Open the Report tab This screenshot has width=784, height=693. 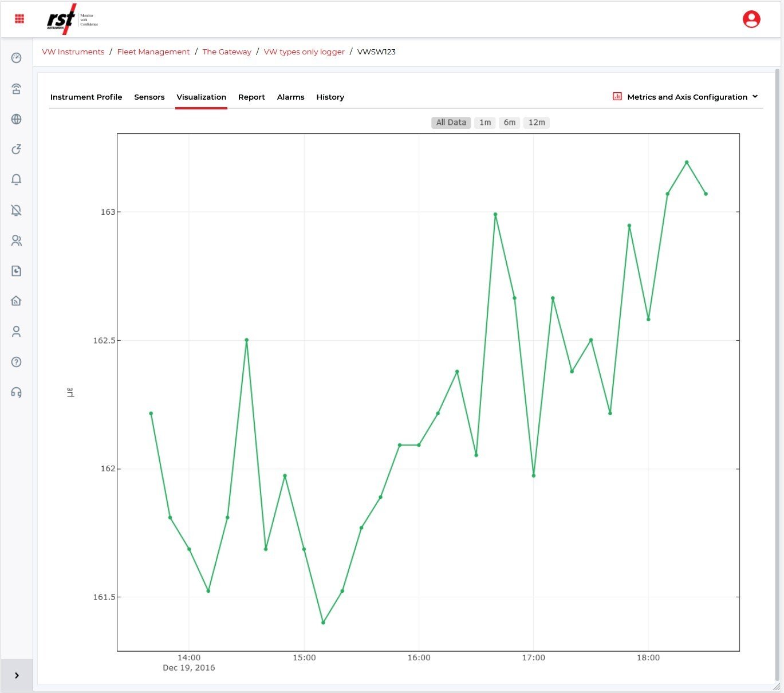(x=251, y=97)
